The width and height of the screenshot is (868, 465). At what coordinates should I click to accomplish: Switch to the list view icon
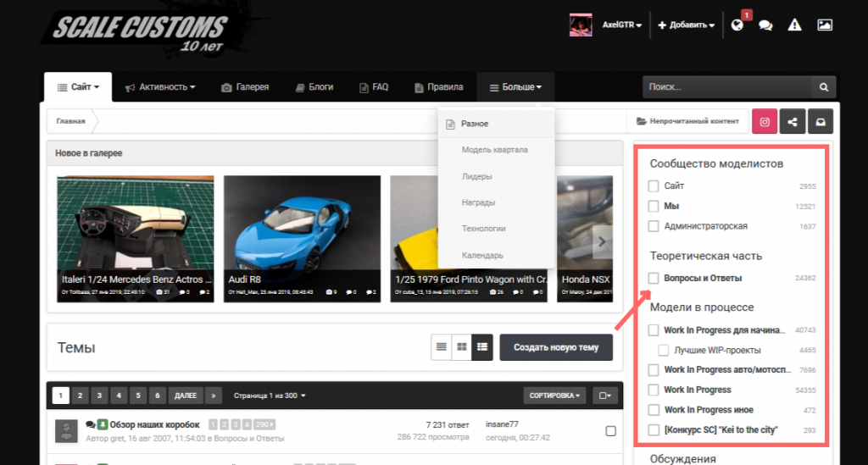[x=441, y=346]
